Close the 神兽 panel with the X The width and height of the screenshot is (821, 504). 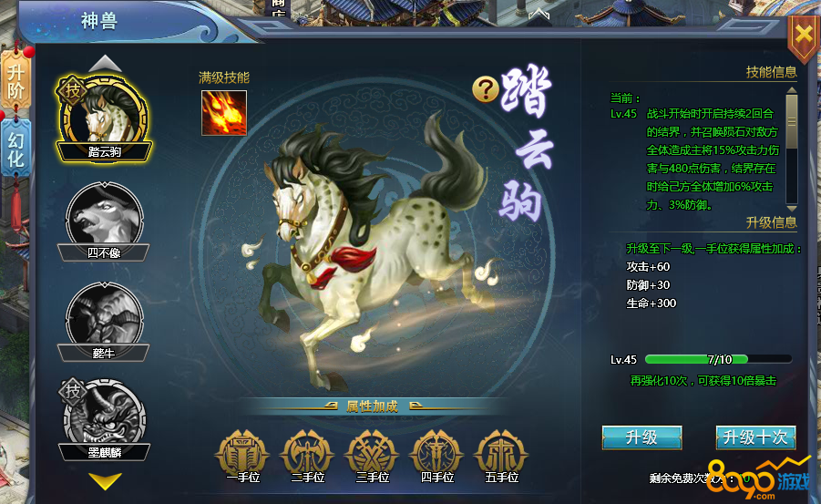point(804,36)
